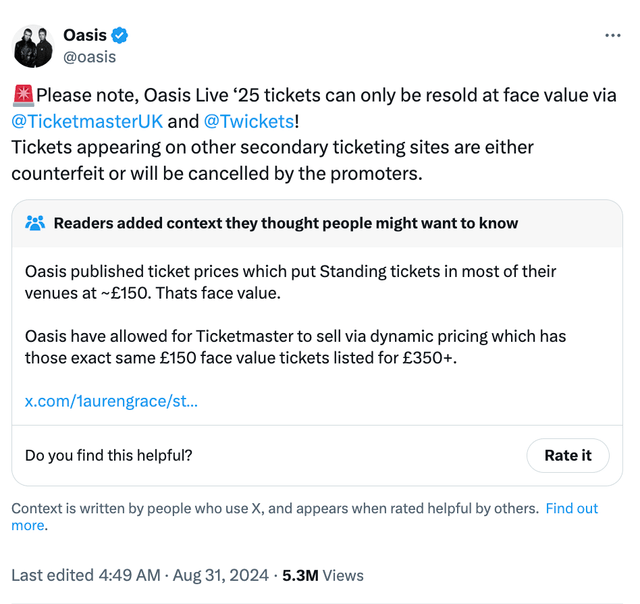Click the note paragraph mentioning dynamic pricing
The image size is (640, 604).
[295, 347]
